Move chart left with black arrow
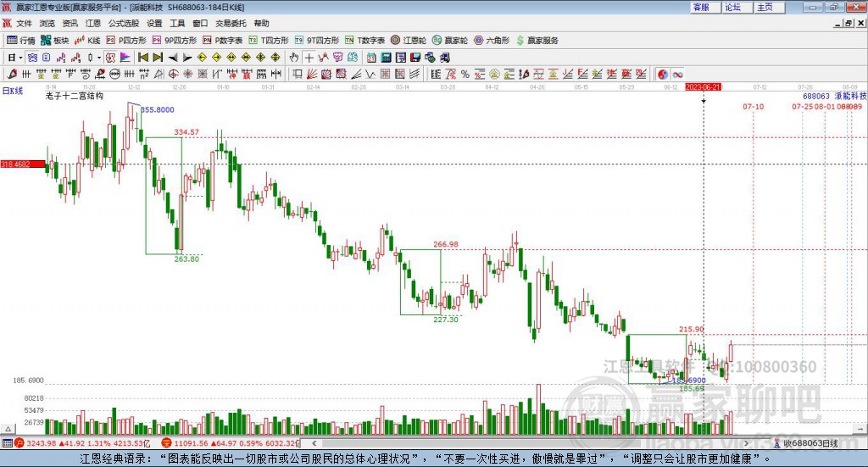This screenshot has width=868, height=467. (x=173, y=58)
